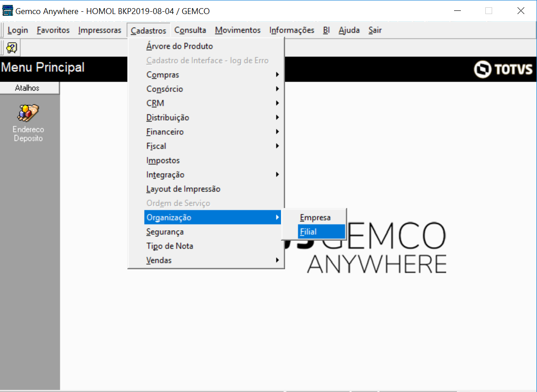Expand the Vendas submenu
This screenshot has width=537, height=392.
pyautogui.click(x=213, y=261)
